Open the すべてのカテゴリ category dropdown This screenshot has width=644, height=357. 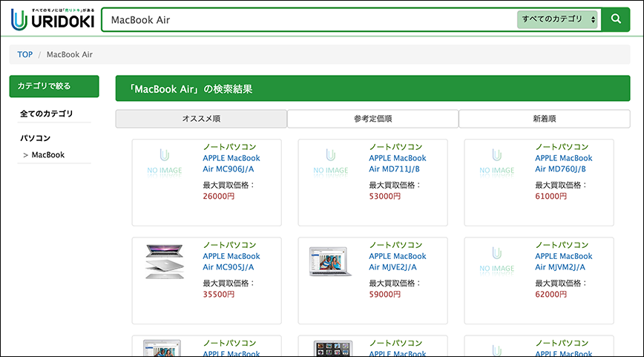click(x=558, y=19)
